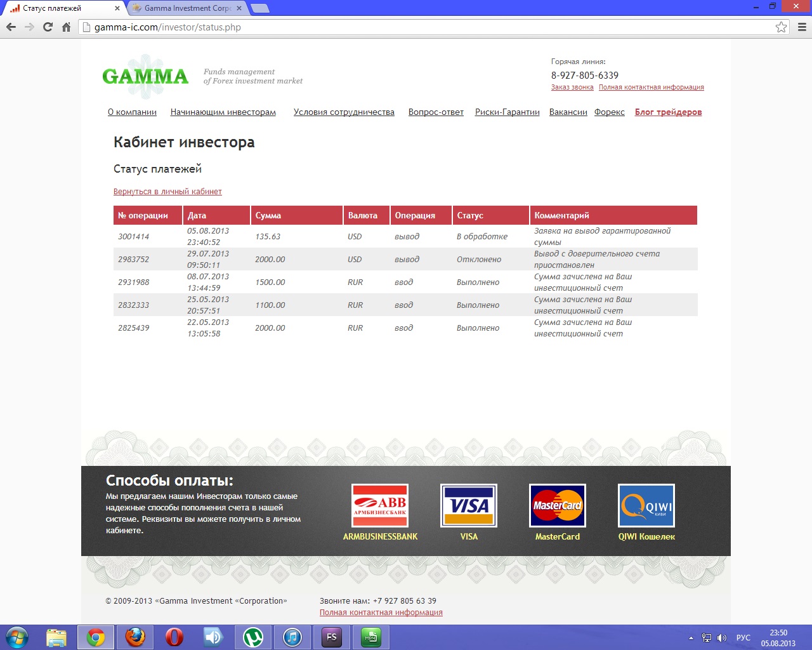Open the О компании menu item
The height and width of the screenshot is (650, 812).
tap(132, 112)
